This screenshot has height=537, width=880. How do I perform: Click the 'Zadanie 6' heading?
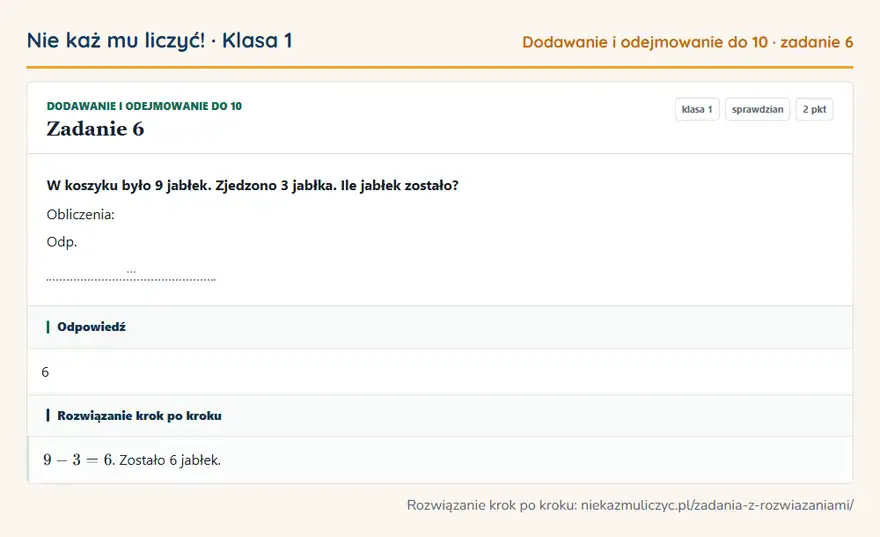[95, 129]
